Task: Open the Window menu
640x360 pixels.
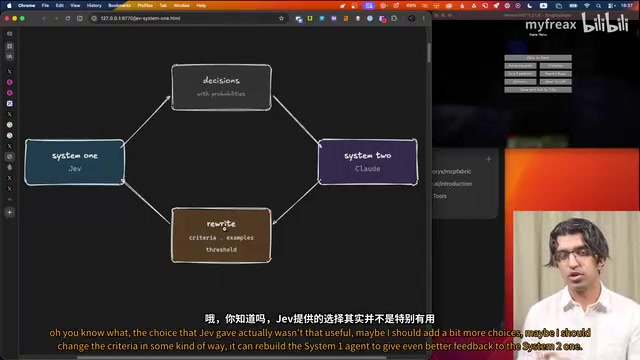Action: click(181, 5)
